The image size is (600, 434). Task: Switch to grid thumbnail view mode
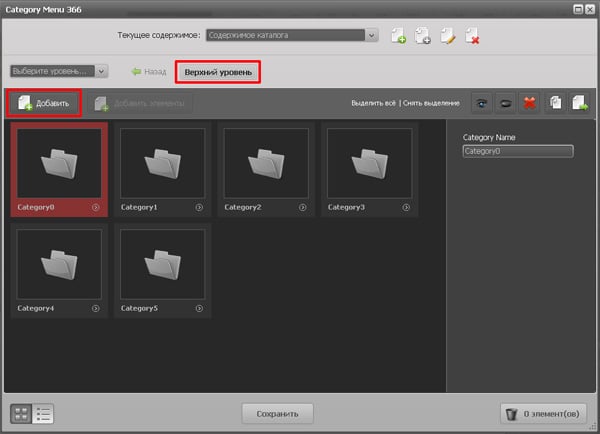tap(20, 413)
